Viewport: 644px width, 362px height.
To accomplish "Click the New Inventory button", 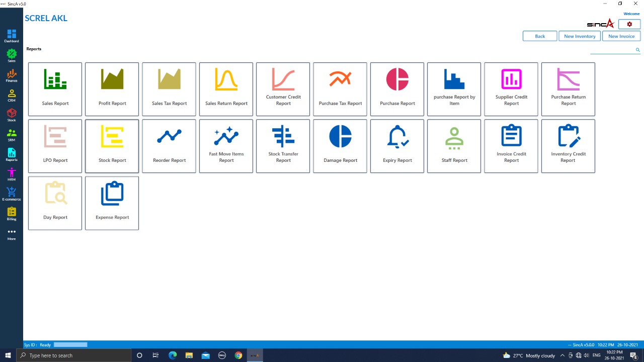I will pos(580,36).
